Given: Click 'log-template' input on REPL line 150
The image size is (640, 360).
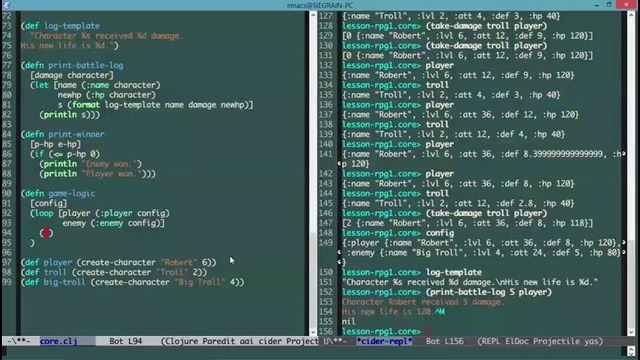Looking at the screenshot, I should point(453,272).
